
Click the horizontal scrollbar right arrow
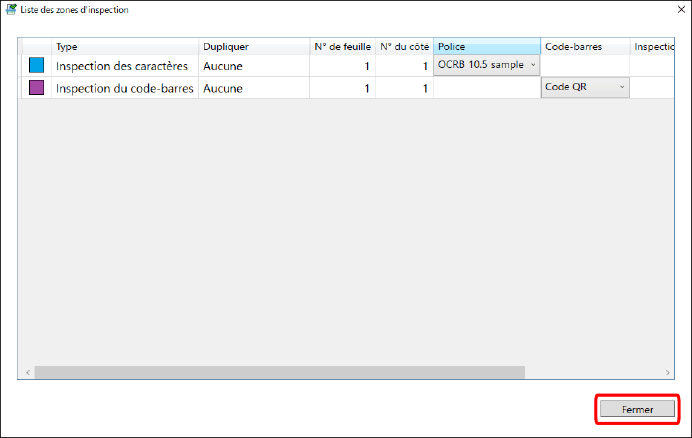[667, 372]
